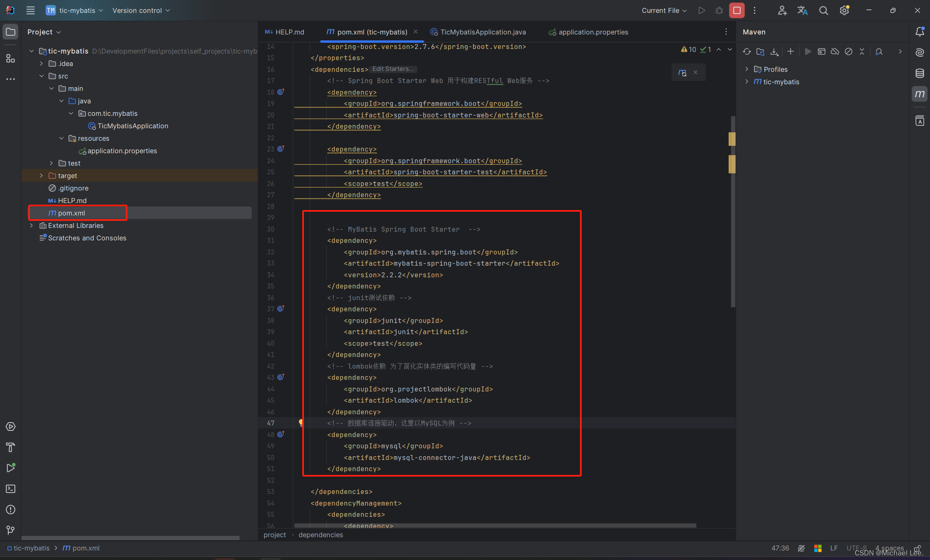Open the Terminal tool window
The image size is (930, 560).
pyautogui.click(x=11, y=489)
